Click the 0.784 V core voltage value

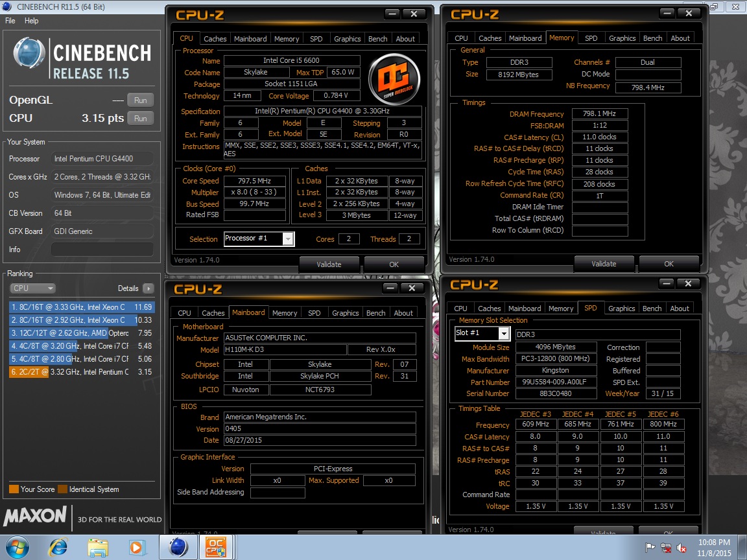coord(336,96)
